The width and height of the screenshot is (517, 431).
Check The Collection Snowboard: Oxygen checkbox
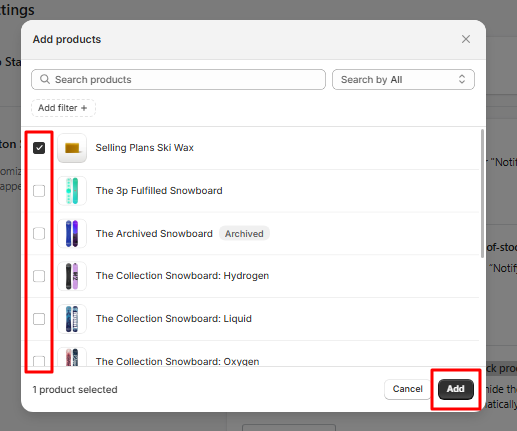click(x=39, y=361)
